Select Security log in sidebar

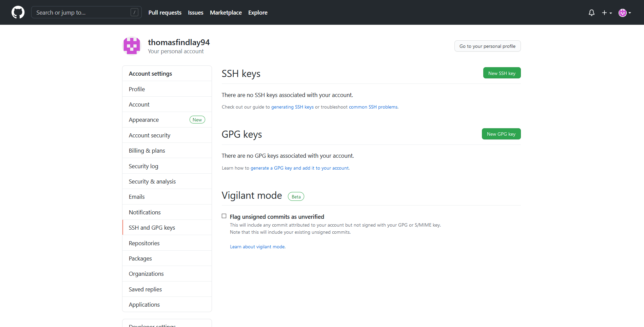click(167, 166)
